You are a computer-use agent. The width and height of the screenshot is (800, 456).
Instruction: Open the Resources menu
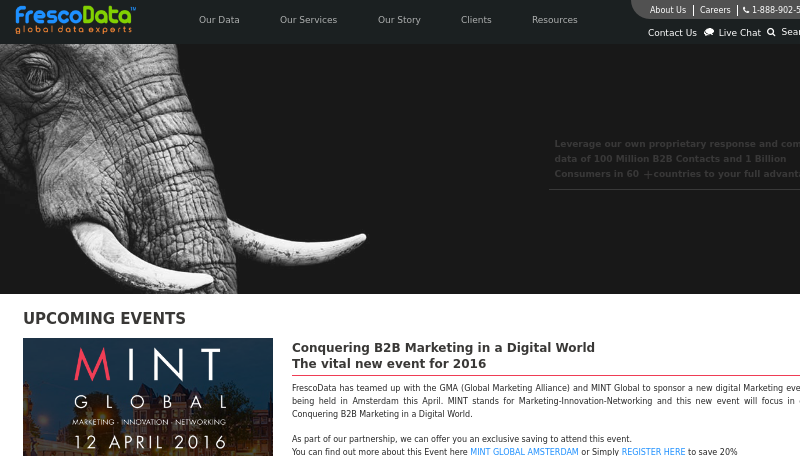click(555, 20)
